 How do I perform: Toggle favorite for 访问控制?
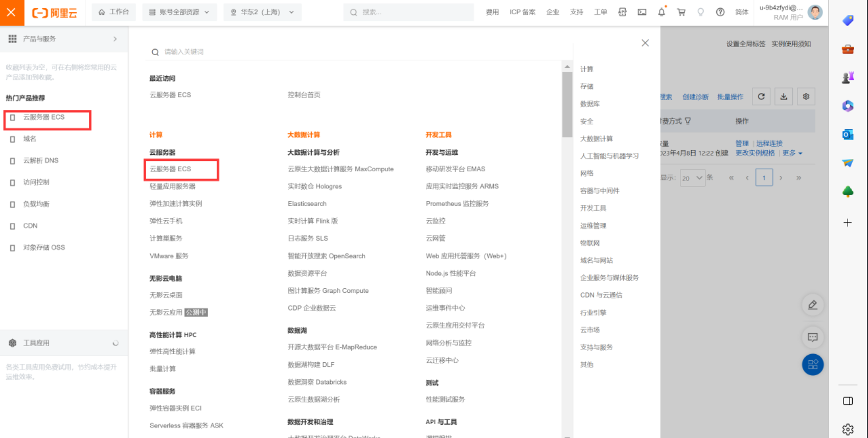point(12,182)
